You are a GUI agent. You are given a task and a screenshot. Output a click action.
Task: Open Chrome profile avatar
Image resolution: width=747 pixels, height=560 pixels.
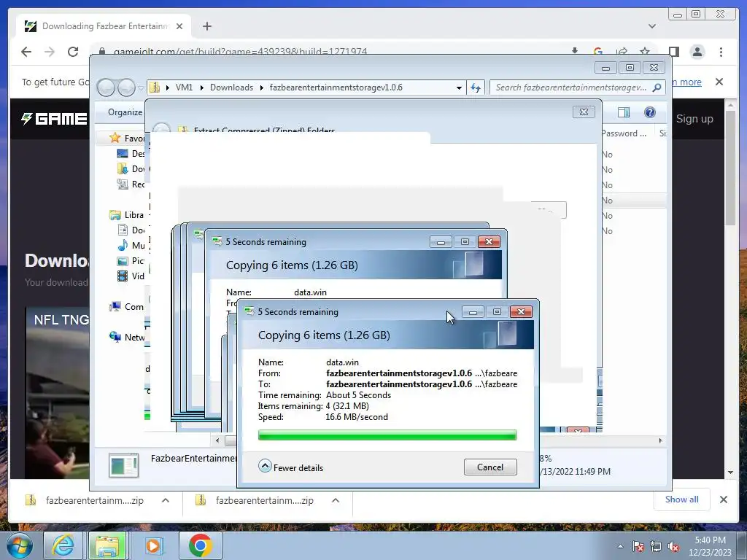click(697, 52)
